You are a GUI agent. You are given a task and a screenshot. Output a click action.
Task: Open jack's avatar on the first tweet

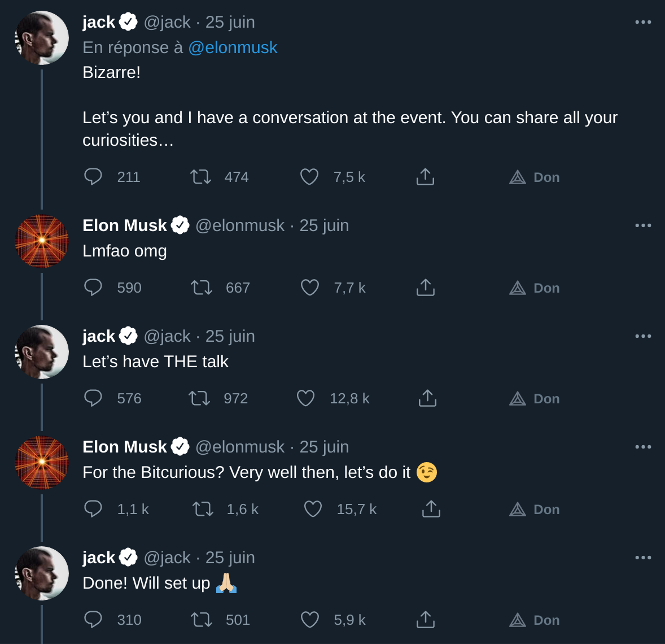[x=42, y=38]
